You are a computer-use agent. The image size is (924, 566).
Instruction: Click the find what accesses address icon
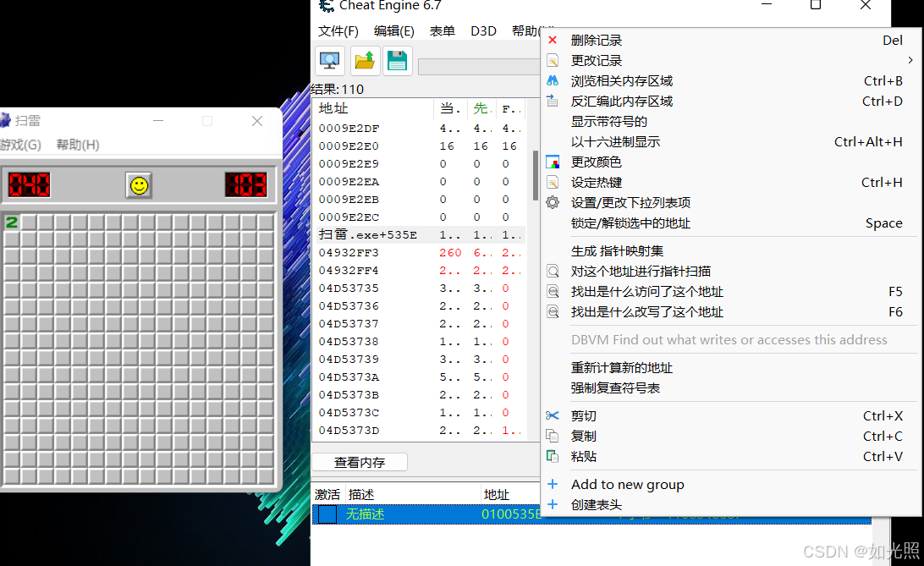[553, 292]
